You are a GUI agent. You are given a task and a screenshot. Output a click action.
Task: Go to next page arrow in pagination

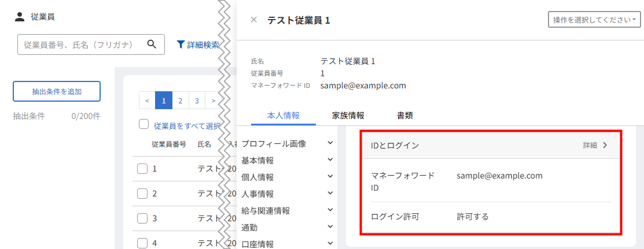[x=214, y=101]
